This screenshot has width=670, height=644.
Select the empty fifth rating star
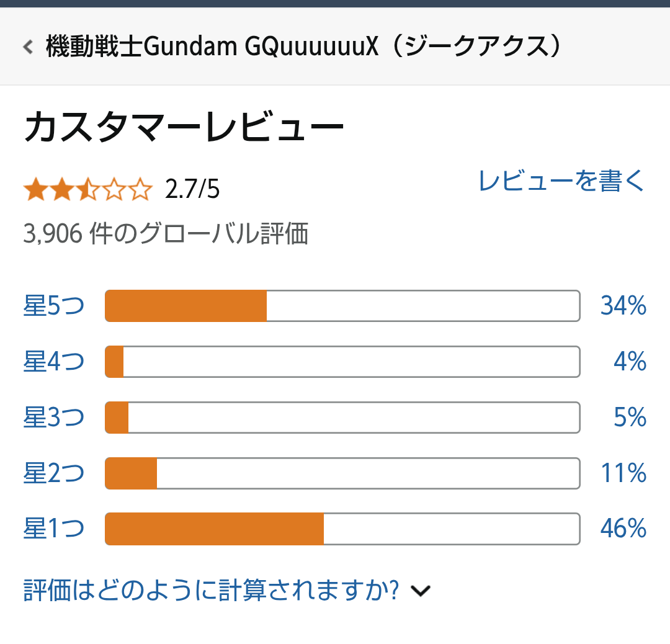[x=140, y=190]
